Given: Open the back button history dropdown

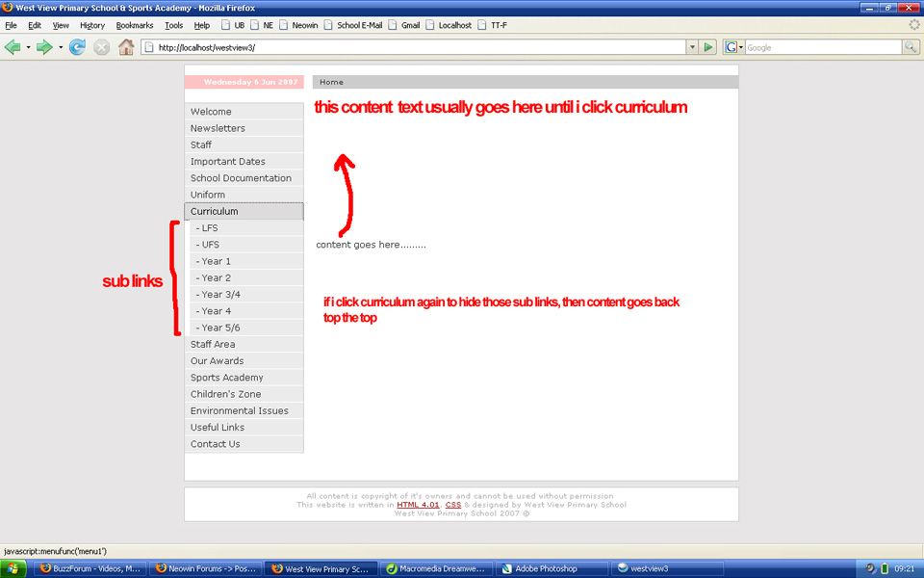Looking at the screenshot, I should [x=29, y=46].
